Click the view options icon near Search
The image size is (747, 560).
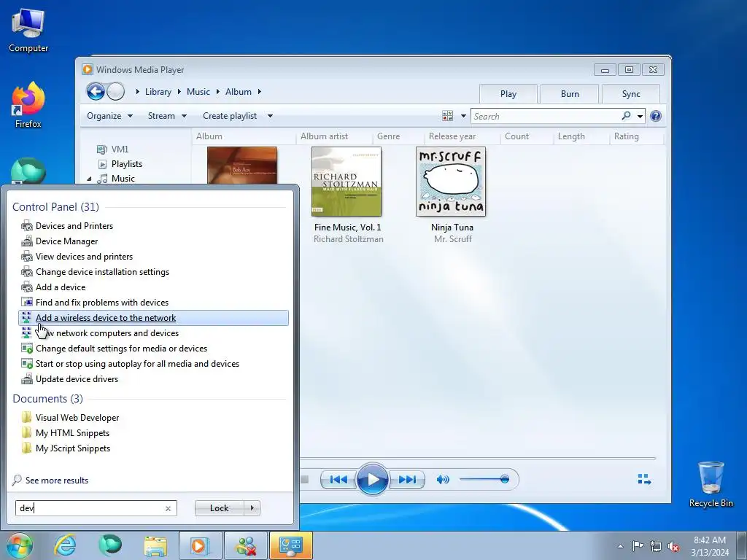pos(447,116)
